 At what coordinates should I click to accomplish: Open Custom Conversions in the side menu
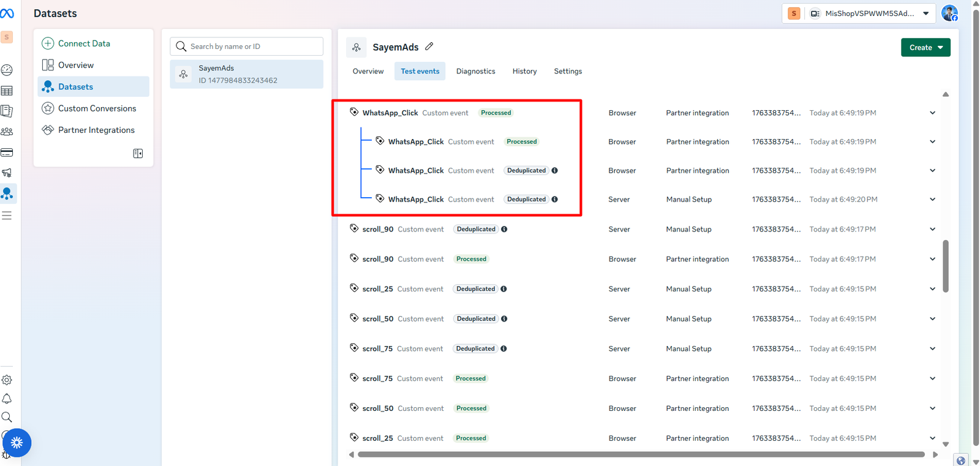pos(97,108)
